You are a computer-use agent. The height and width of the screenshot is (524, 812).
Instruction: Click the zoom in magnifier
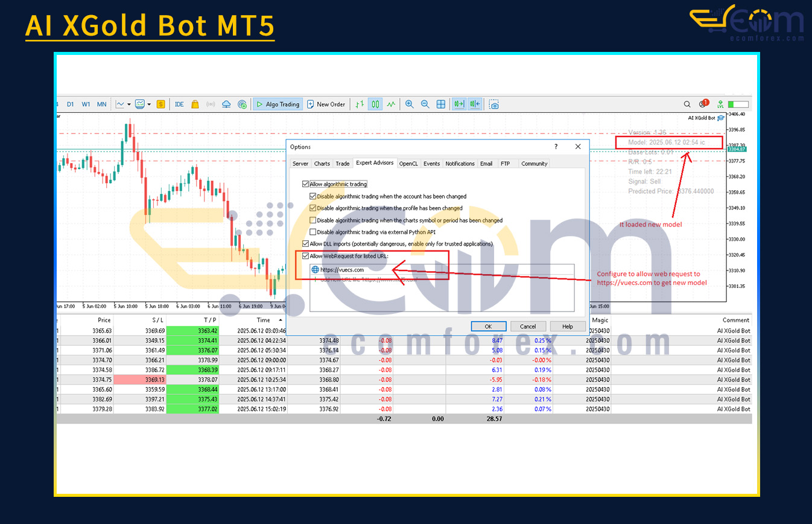410,104
